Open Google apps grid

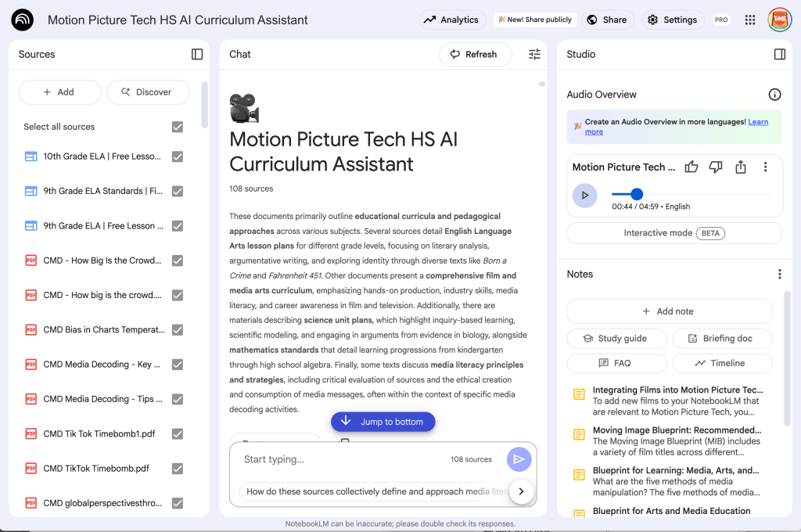point(750,20)
